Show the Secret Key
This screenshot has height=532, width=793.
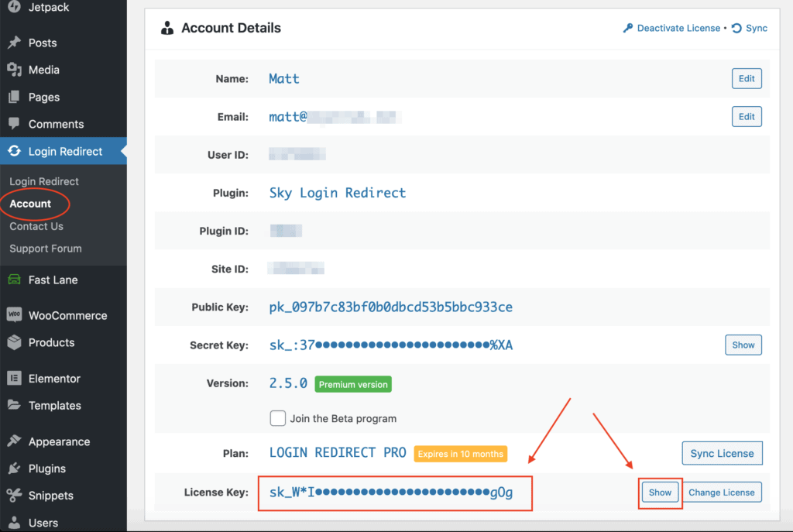click(x=743, y=345)
